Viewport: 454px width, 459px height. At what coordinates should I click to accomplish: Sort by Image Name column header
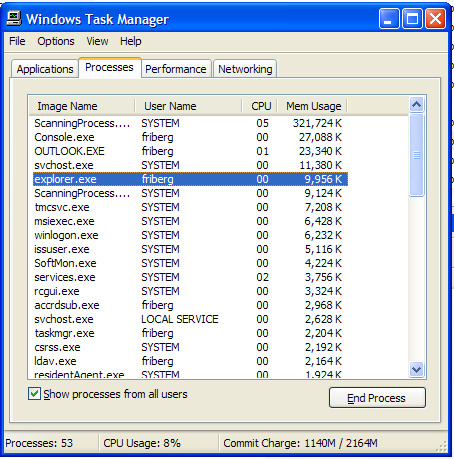pos(82,106)
